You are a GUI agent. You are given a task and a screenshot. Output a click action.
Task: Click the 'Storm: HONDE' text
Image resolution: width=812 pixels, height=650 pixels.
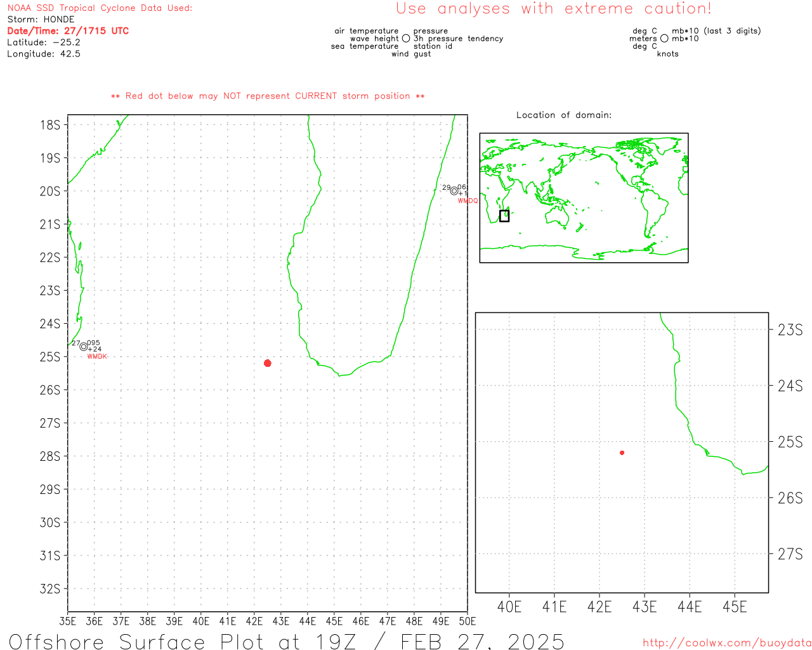click(41, 20)
